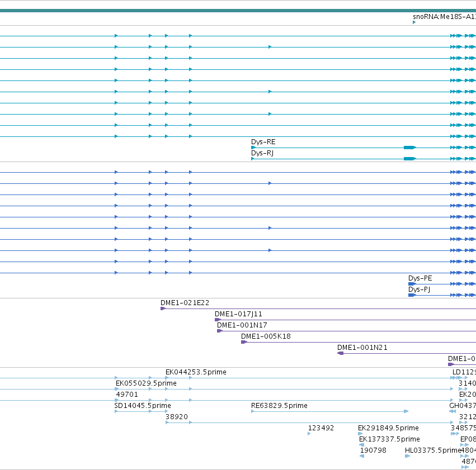Click the 348575 EST label

pos(463,428)
